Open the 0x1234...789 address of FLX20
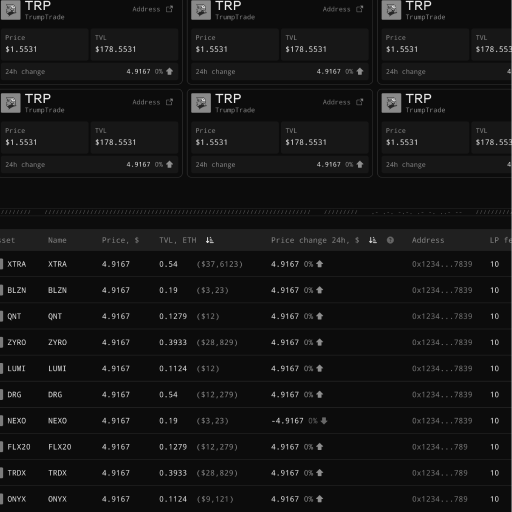 (x=440, y=447)
